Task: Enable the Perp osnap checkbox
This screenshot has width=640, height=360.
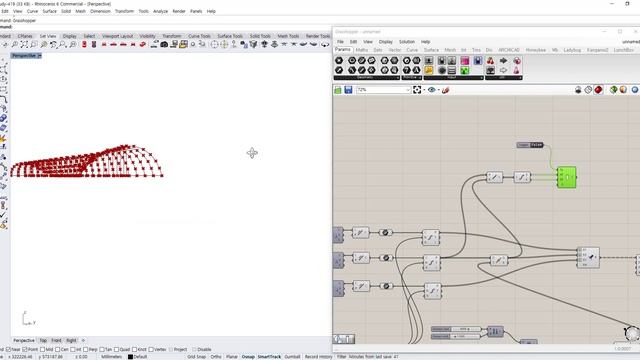Action: [86, 349]
